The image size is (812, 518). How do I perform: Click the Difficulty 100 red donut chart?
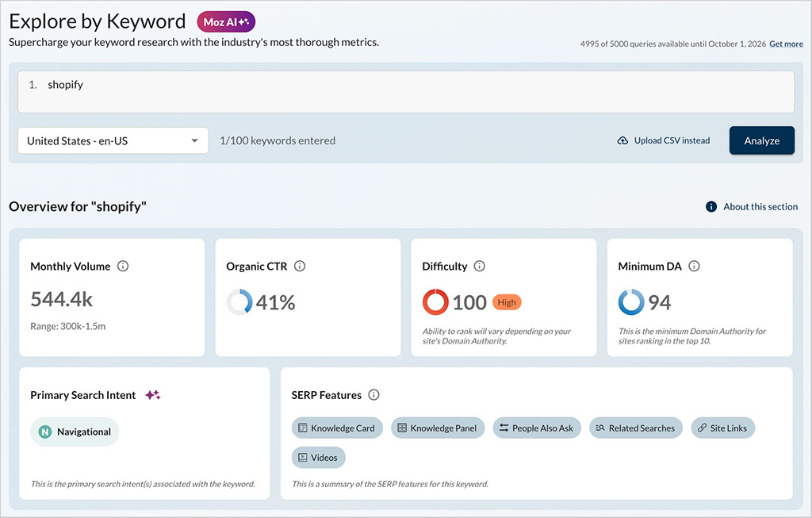point(435,302)
